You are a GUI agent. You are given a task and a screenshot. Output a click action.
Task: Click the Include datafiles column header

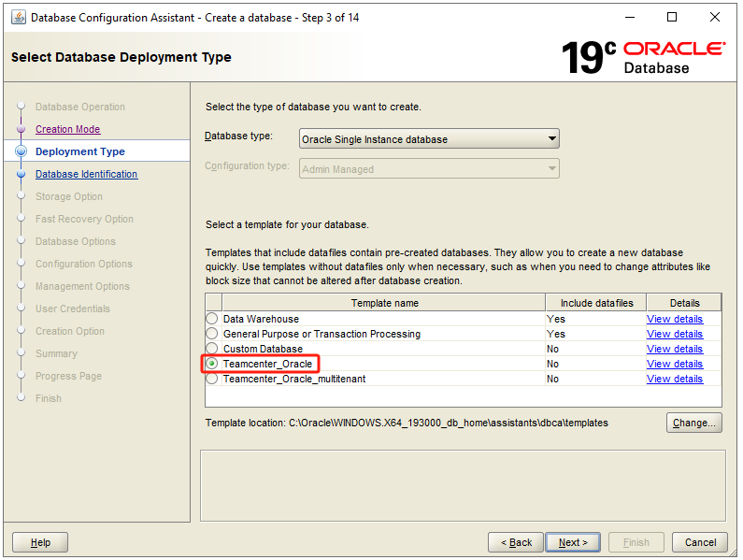pos(596,303)
